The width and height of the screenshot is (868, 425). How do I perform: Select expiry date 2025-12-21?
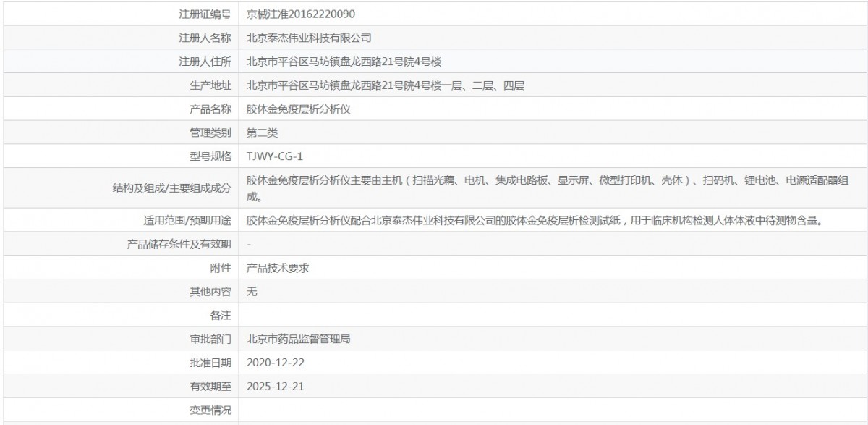pos(276,386)
